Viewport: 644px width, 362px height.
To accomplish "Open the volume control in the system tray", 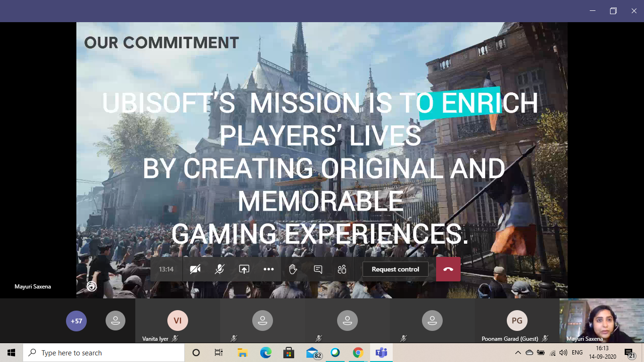I will [563, 352].
